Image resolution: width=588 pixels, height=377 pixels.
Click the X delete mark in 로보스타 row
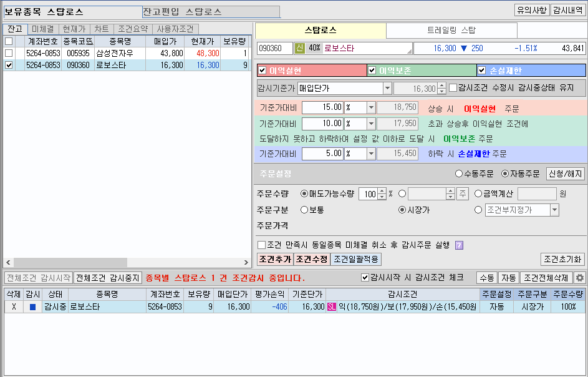coord(14,307)
